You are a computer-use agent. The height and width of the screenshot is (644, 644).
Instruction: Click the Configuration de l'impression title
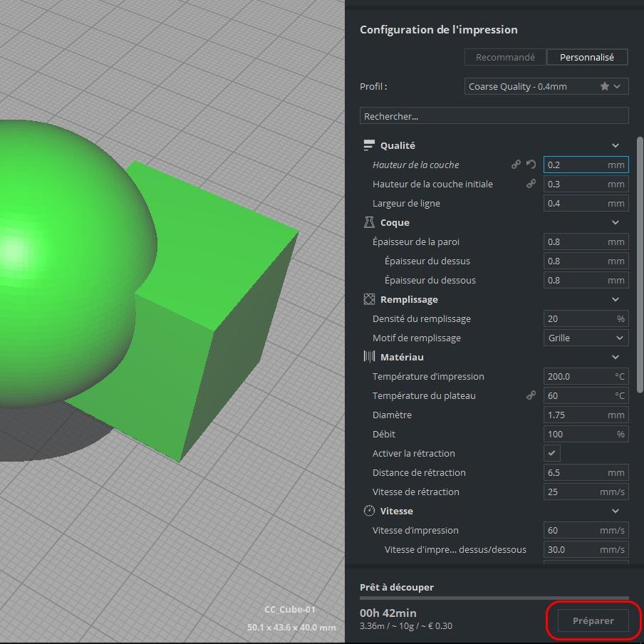pyautogui.click(x=439, y=30)
